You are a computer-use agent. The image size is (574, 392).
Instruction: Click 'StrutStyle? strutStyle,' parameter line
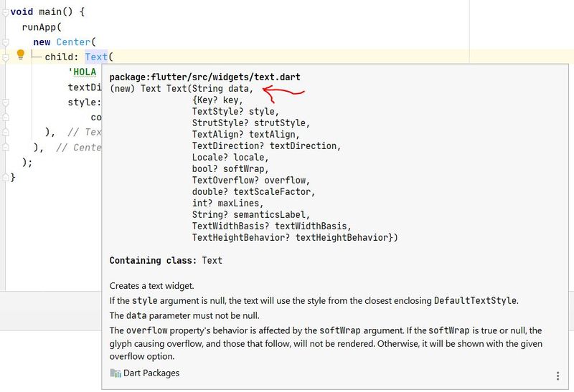pos(250,123)
